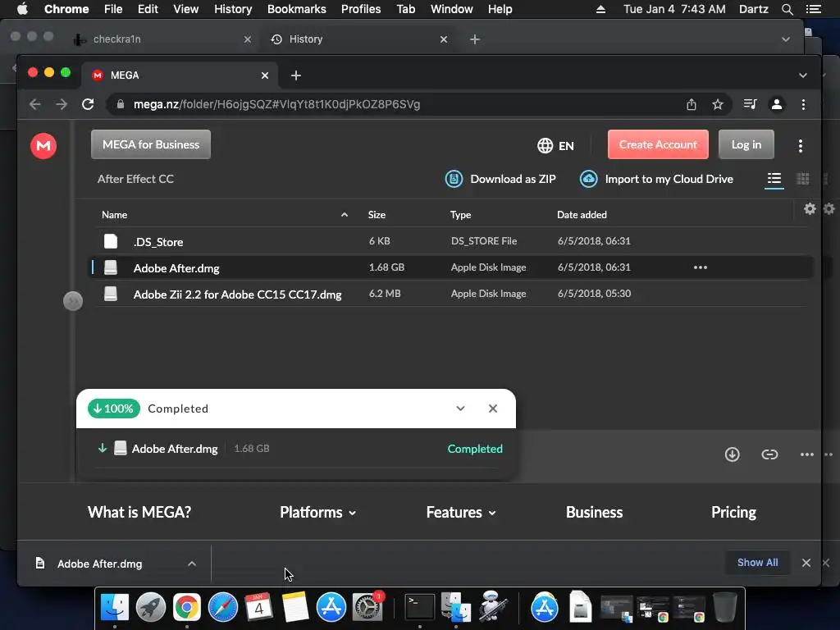Open new tab in MEGA window
840x630 pixels.
pyautogui.click(x=295, y=75)
